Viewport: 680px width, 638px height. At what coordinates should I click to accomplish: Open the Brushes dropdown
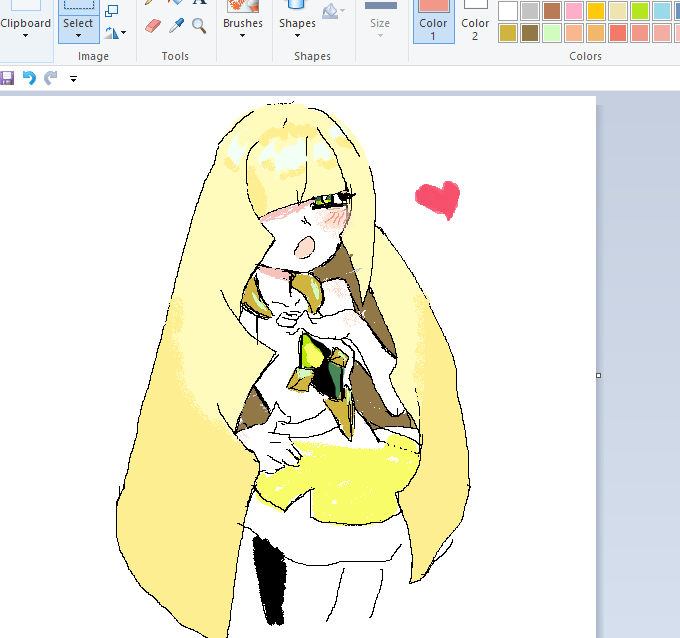tap(242, 36)
